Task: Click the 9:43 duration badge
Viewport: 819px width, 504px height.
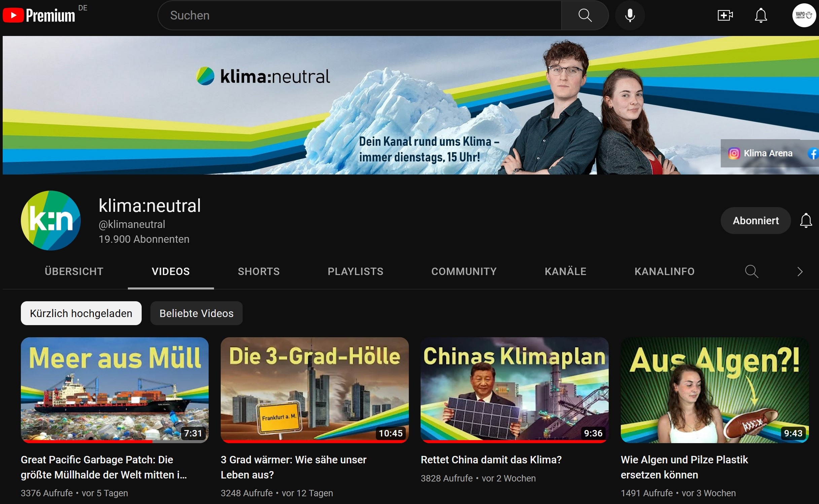Action: (x=793, y=433)
